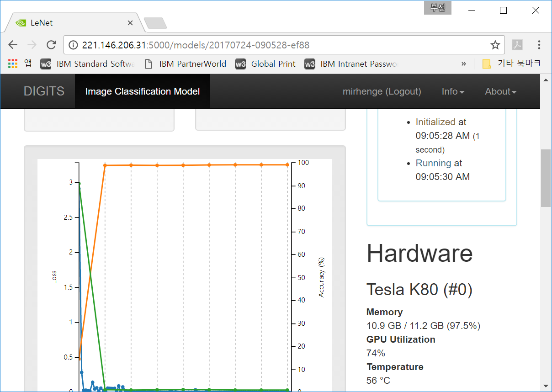Log out via mirhenge (Logout) link
The height and width of the screenshot is (392, 552).
pos(382,91)
